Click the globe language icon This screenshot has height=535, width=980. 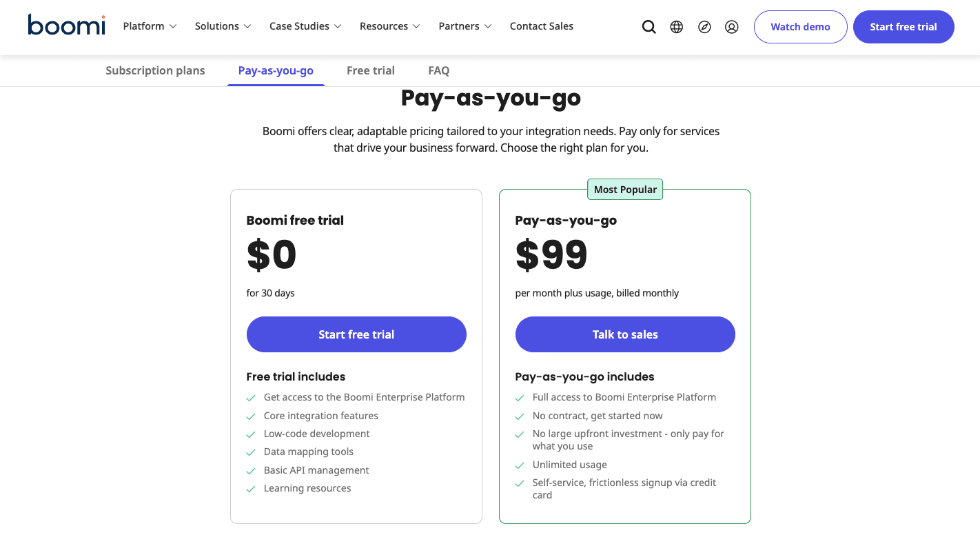point(677,27)
